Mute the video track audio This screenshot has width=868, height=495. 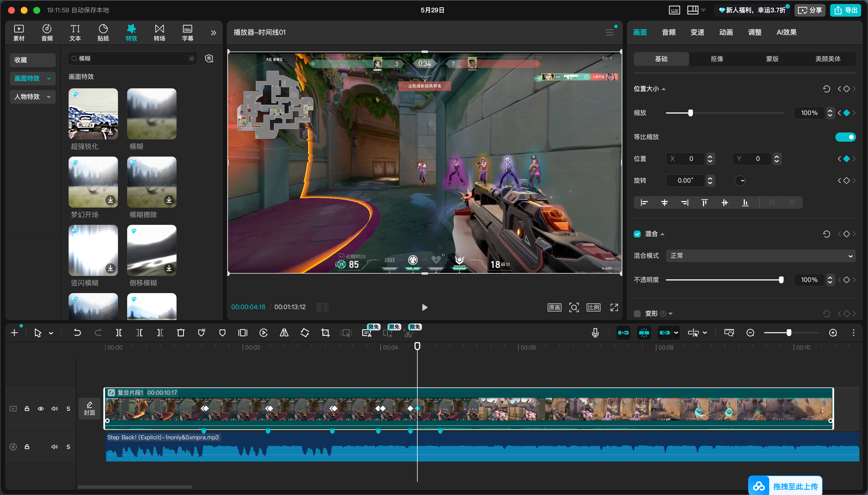[x=55, y=409]
